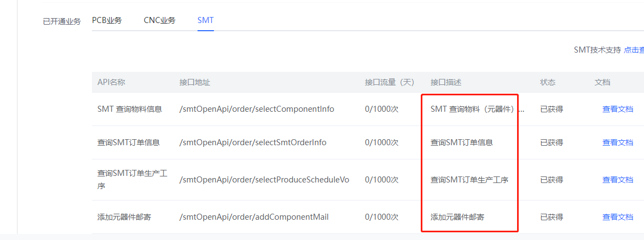This screenshot has width=644, height=240.
Task: Click the 接口描述 column header
Action: coord(446,82)
